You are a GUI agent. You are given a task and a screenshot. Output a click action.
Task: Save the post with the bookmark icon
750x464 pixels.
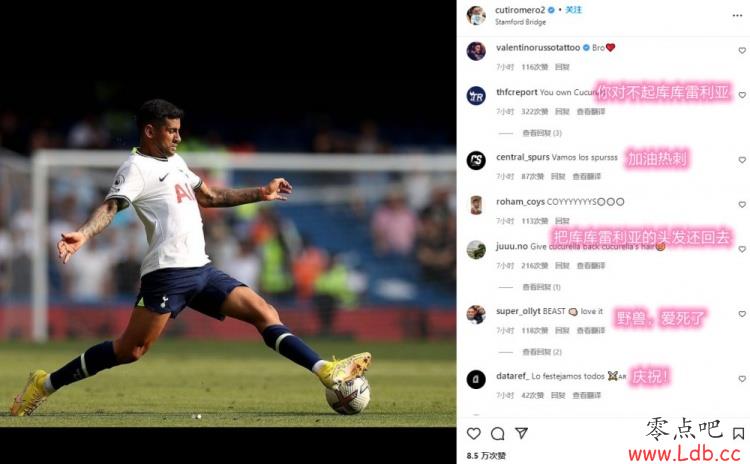(738, 433)
